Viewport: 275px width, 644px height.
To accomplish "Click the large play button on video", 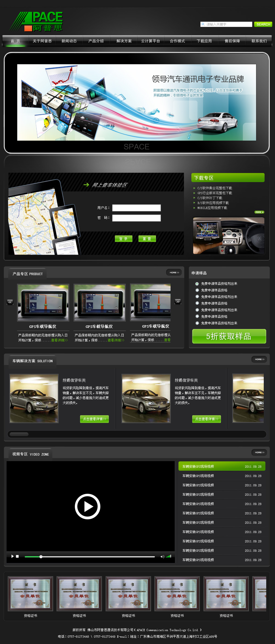I will point(87,506).
